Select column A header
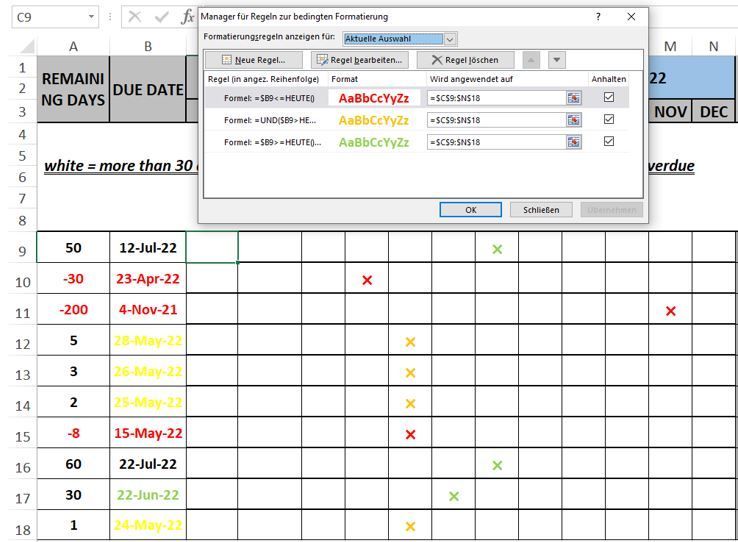 73,47
